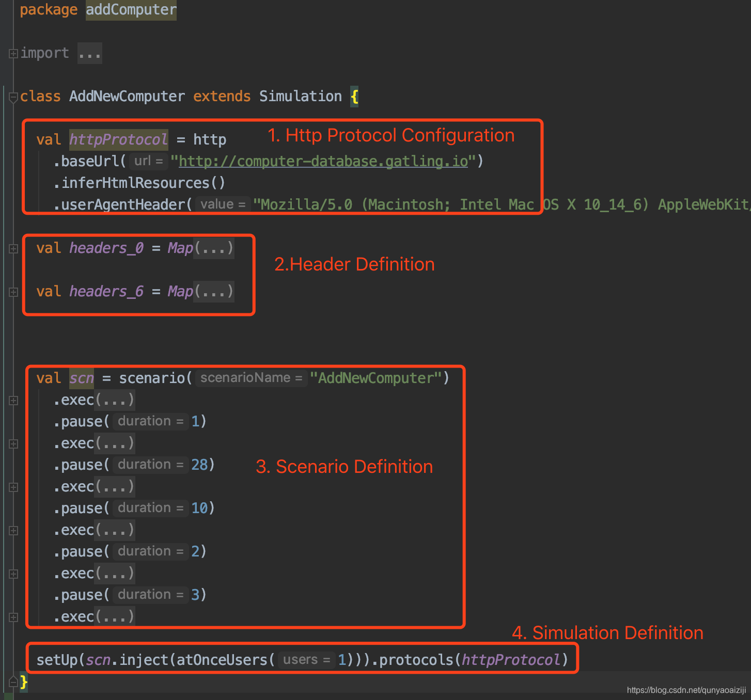Click the Mozilla/5.0 user agent string
The height and width of the screenshot is (700, 751).
pos(501,205)
